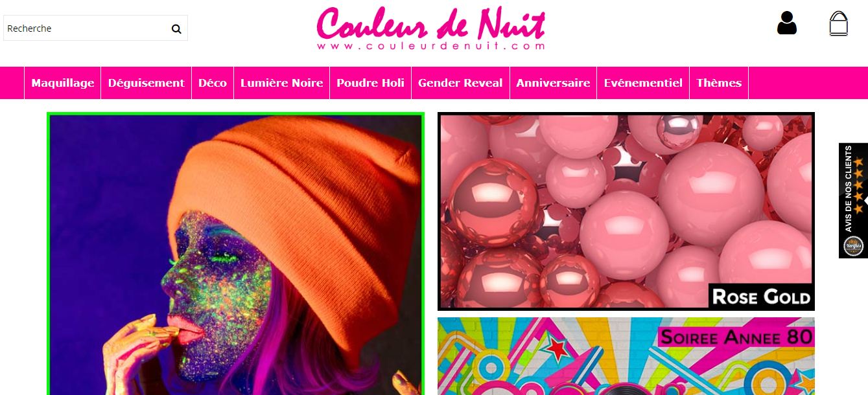Open the user account icon
The height and width of the screenshot is (395, 868).
[x=787, y=23]
